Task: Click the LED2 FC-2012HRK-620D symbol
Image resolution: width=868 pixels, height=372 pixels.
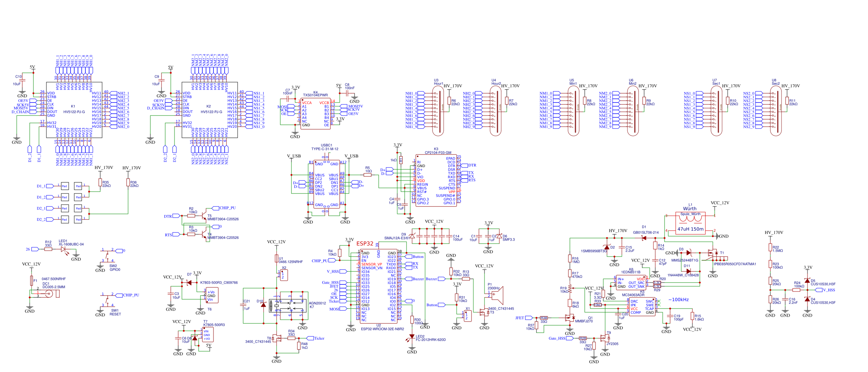Action: [x=412, y=335]
